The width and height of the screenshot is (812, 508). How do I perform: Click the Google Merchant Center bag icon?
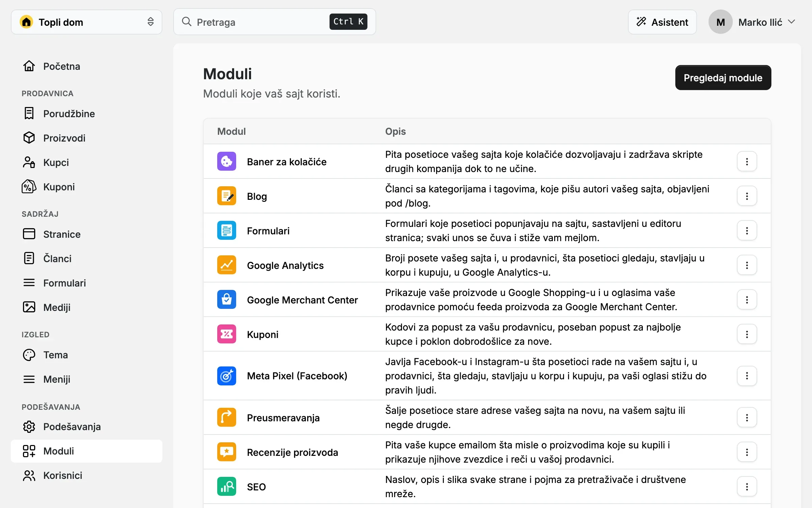[226, 300]
